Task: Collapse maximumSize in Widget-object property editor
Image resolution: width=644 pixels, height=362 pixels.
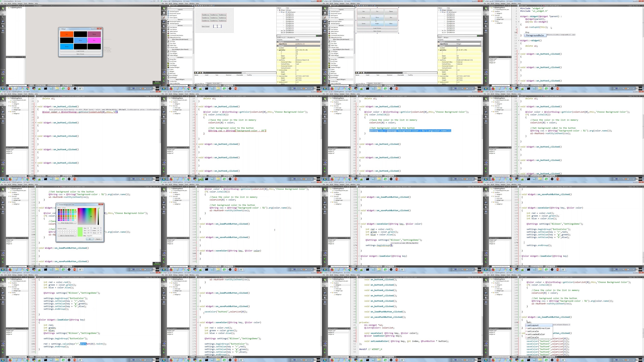Action: [x=439, y=76]
